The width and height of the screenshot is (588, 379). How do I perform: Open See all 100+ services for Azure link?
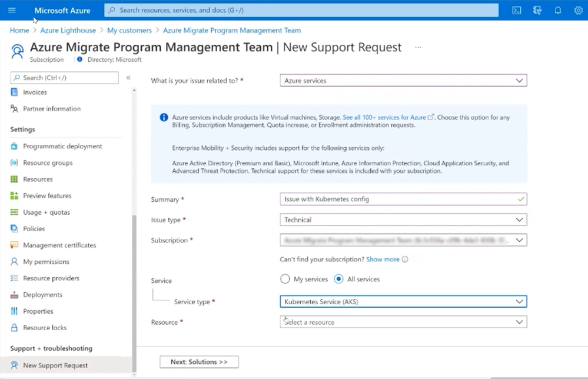(x=384, y=117)
